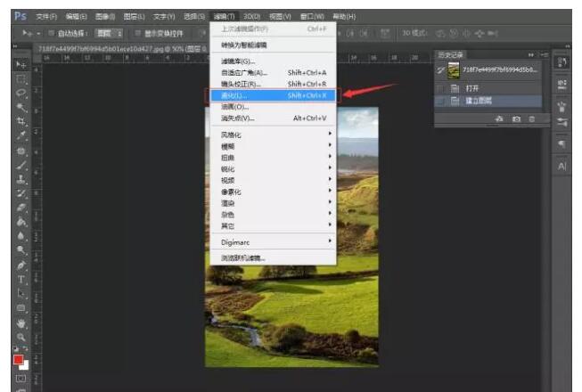Set history brush source for 建立图层 state
Screen dimensions: 582x392
[x=440, y=101]
